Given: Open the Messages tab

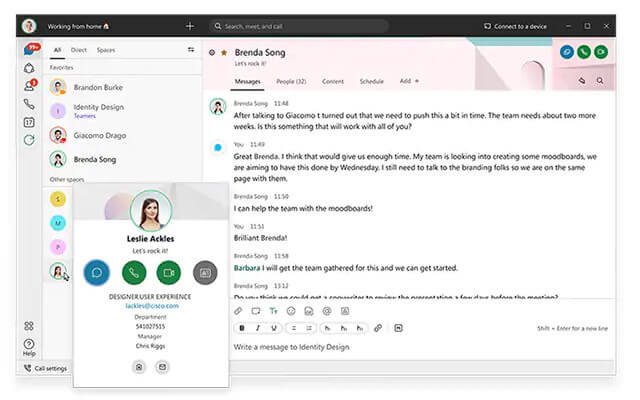Looking at the screenshot, I should 247,81.
